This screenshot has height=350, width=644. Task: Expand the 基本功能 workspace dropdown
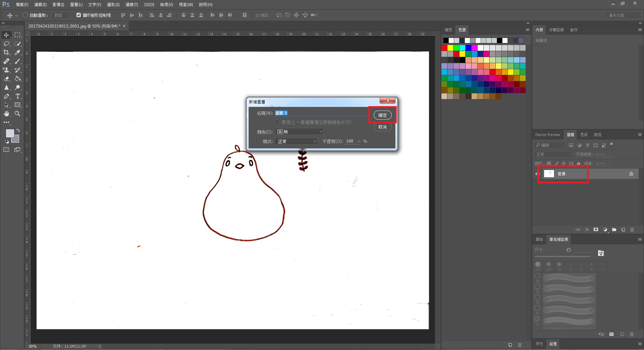pyautogui.click(x=624, y=15)
